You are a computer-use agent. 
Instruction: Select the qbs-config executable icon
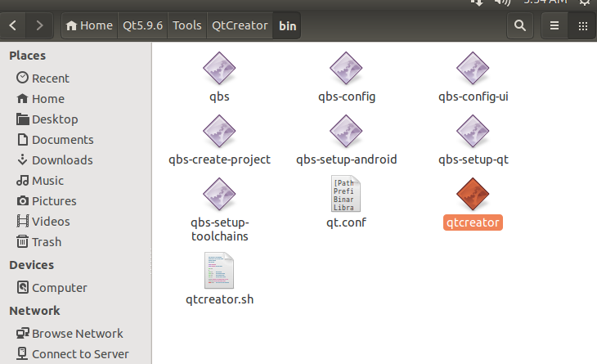(x=346, y=68)
